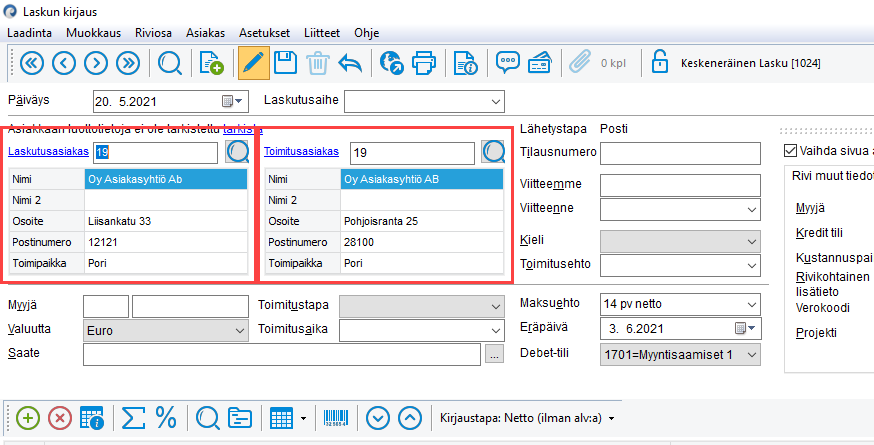
Task: Search for Laskutusasiakas with magnifier button
Action: 237,152
